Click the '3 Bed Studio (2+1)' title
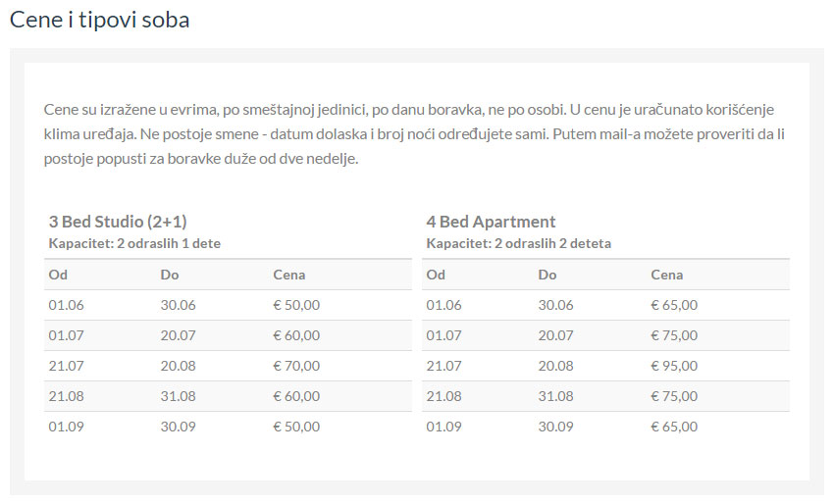Image resolution: width=834 pixels, height=504 pixels. point(118,222)
